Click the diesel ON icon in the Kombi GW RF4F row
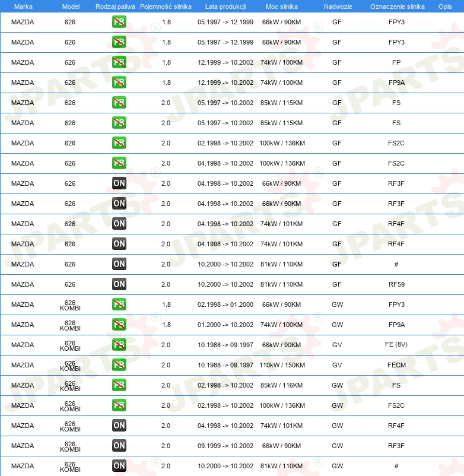Image resolution: width=464 pixels, height=476 pixels. pos(119,426)
